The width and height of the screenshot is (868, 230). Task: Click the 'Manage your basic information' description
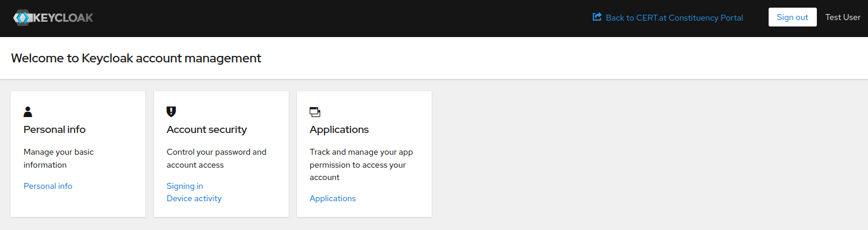[59, 158]
